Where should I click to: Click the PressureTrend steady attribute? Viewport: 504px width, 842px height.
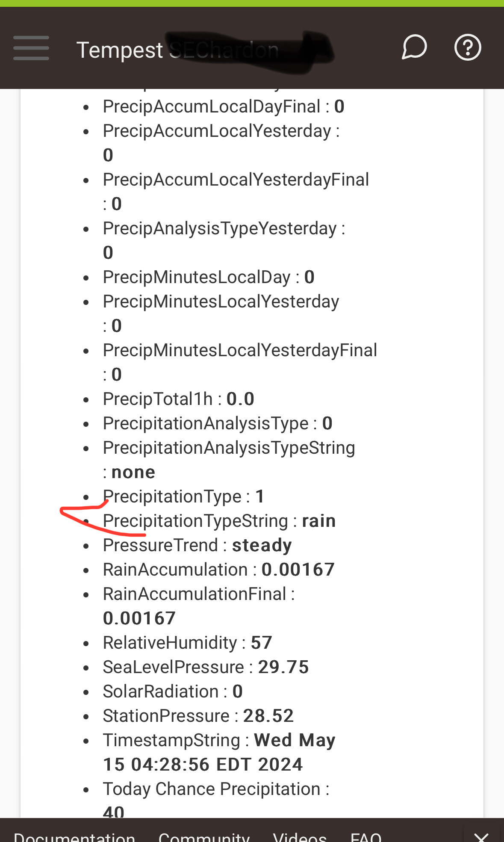tap(197, 545)
